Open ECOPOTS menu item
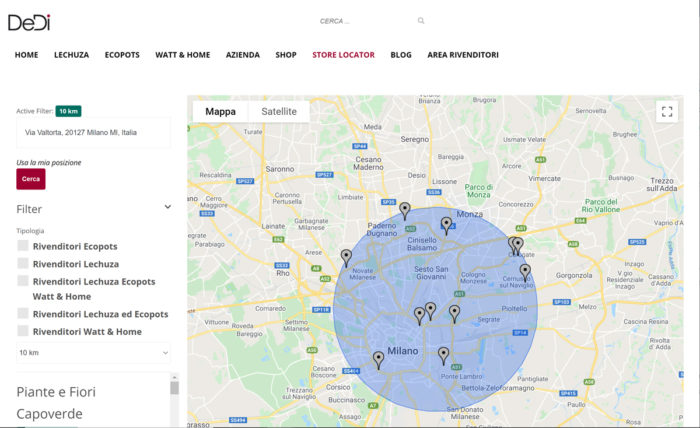The height and width of the screenshot is (428, 700). [122, 55]
